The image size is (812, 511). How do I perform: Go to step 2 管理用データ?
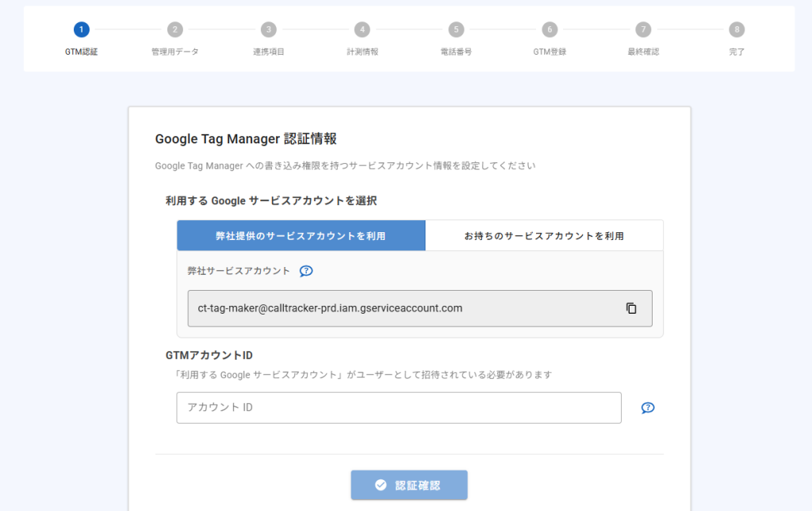[x=175, y=29]
